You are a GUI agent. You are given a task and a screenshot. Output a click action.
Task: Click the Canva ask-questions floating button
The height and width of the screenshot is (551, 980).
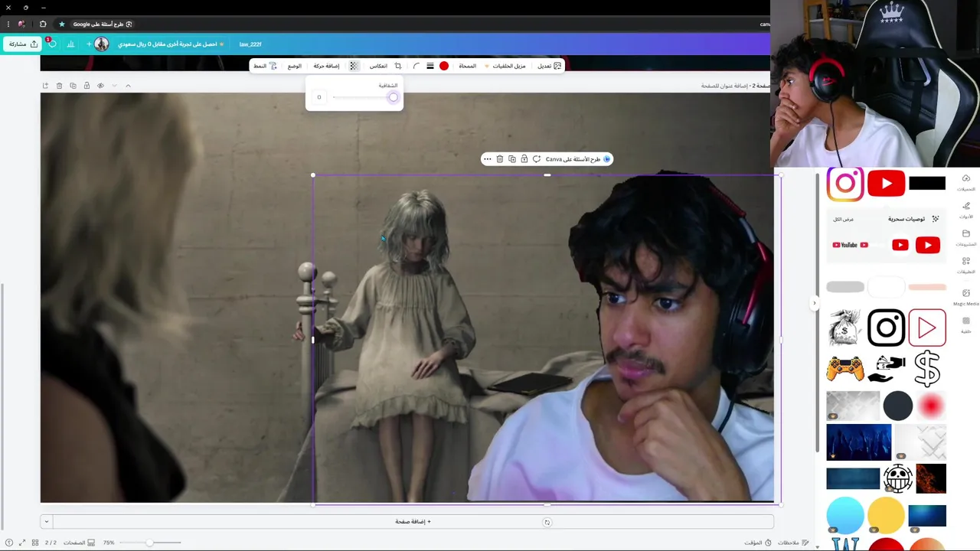pyautogui.click(x=578, y=159)
